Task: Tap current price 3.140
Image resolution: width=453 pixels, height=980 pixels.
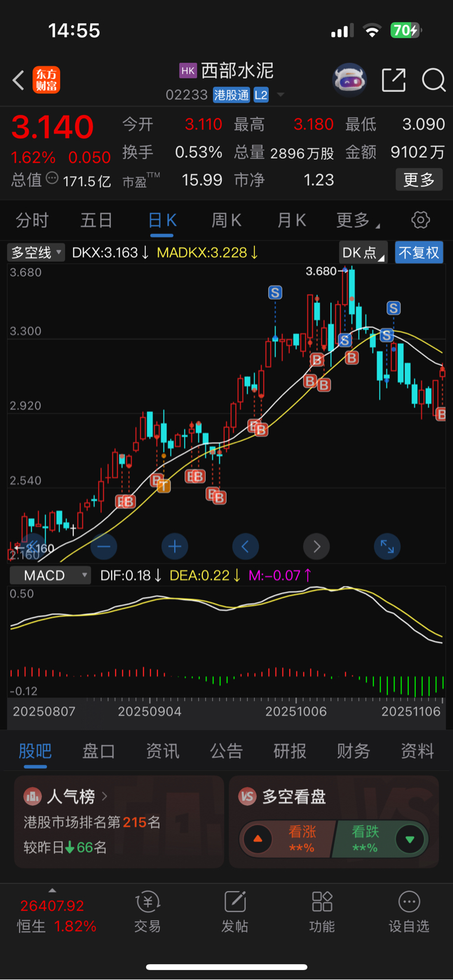Action: pyautogui.click(x=52, y=127)
